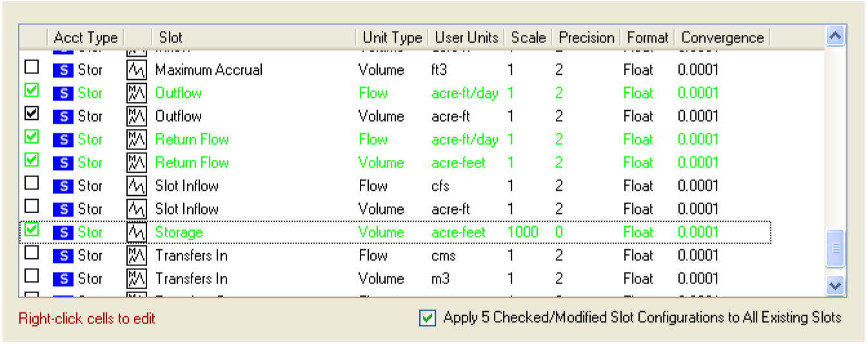Screen dimensions: 868x344
Task: Click the multi-slot icon on the Flow Outflow row
Action: point(135,93)
